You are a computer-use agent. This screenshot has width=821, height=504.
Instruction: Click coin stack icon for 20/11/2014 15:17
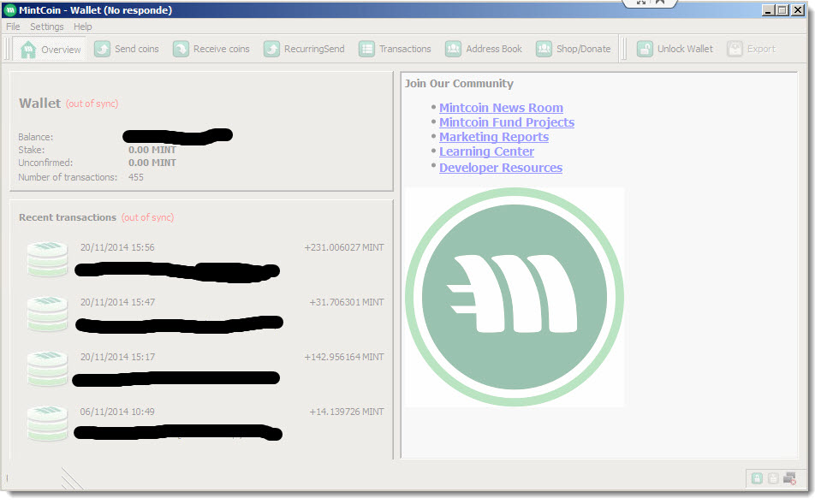coord(48,369)
